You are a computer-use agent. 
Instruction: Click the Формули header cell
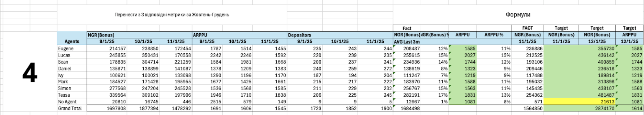tap(518, 15)
